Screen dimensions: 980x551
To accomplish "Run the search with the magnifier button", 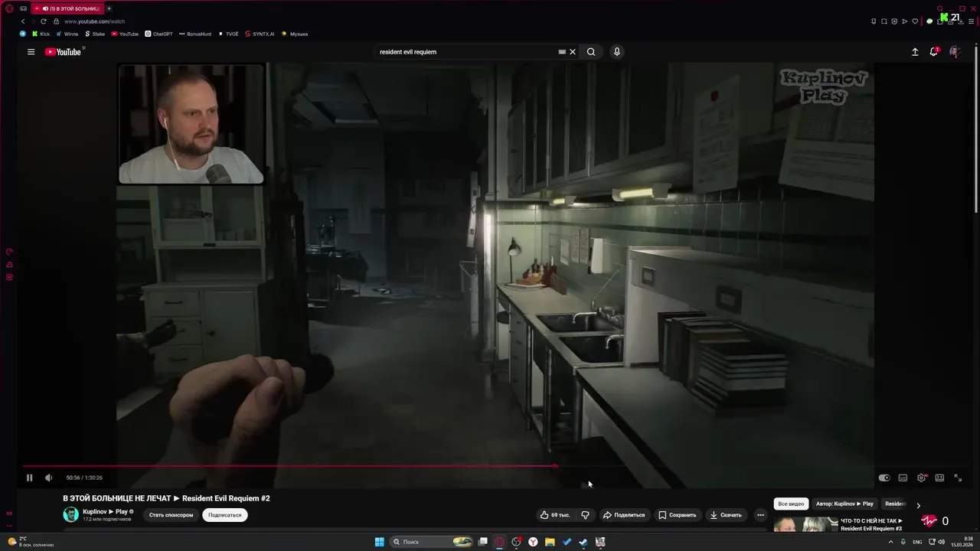I will tap(591, 52).
